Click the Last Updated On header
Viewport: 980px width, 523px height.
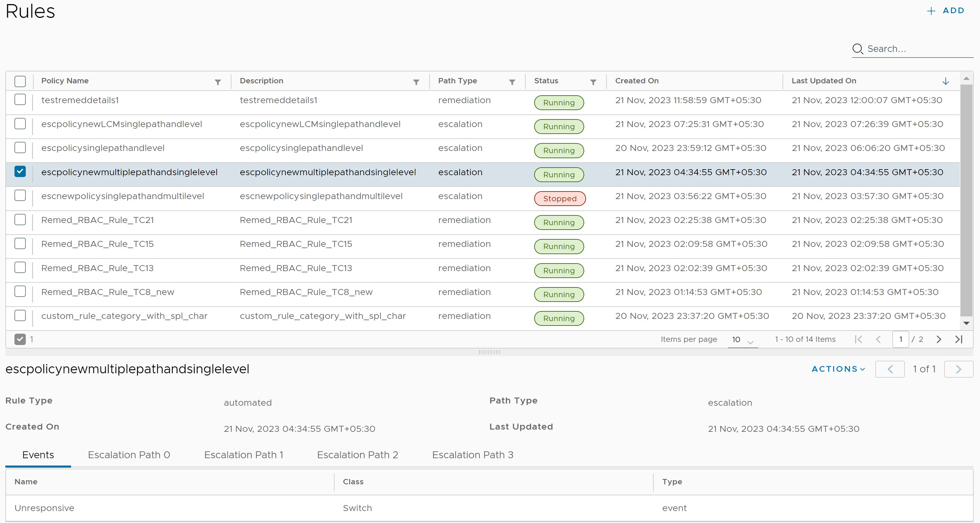824,81
